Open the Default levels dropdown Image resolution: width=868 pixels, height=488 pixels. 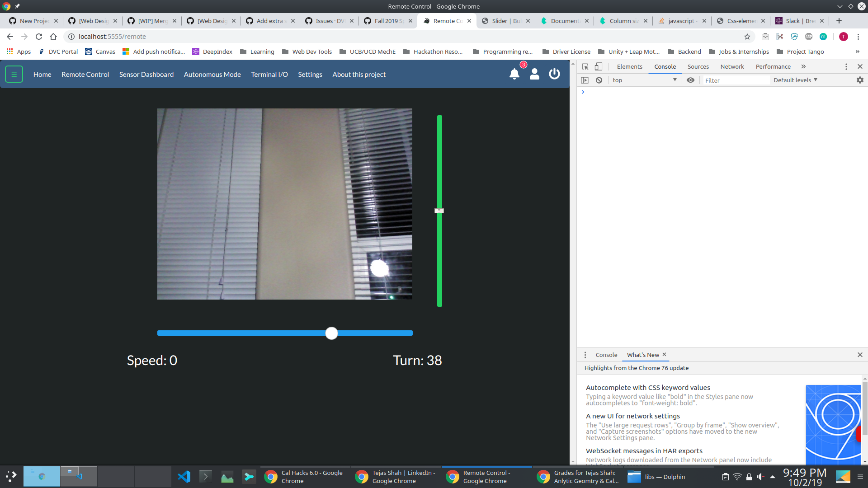click(x=795, y=80)
